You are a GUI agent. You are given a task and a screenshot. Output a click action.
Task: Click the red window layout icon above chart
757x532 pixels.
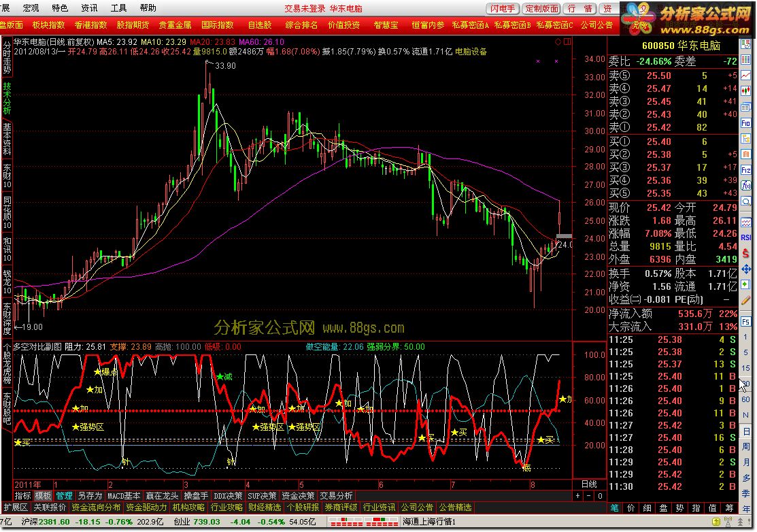tap(567, 42)
